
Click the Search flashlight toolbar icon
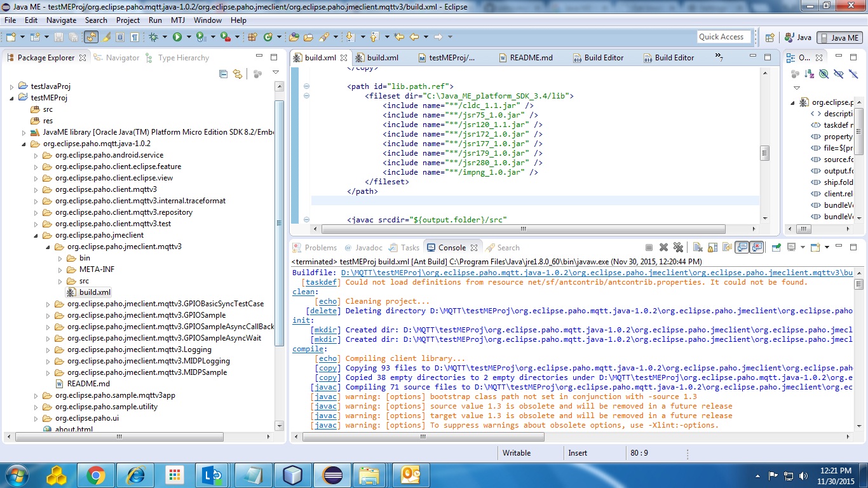(x=323, y=37)
